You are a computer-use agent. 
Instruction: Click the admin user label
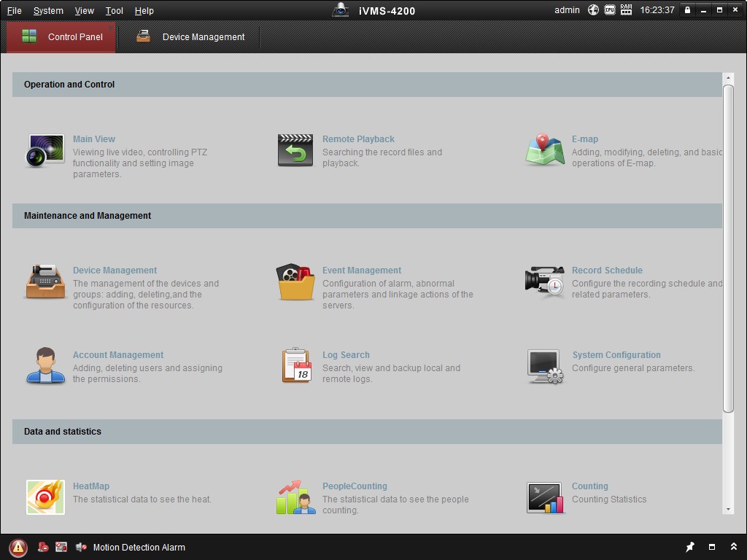coord(567,10)
